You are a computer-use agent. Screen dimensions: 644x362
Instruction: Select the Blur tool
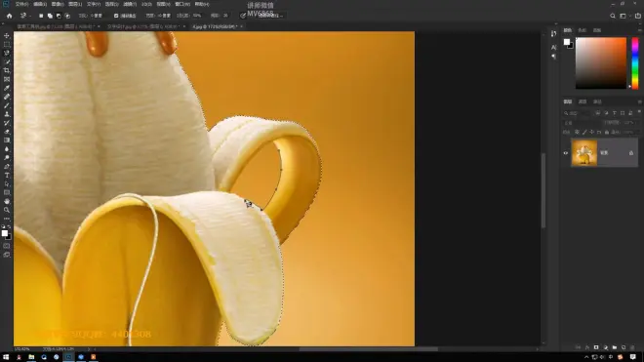(x=7, y=149)
